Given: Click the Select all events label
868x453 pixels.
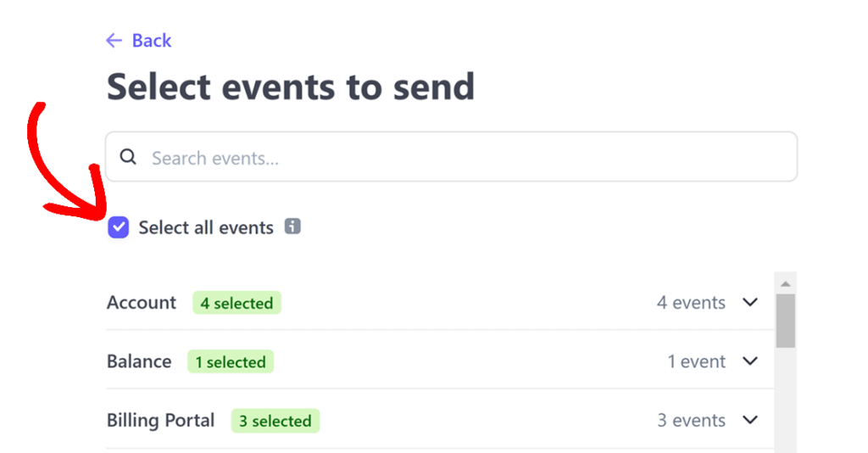Looking at the screenshot, I should (x=206, y=227).
